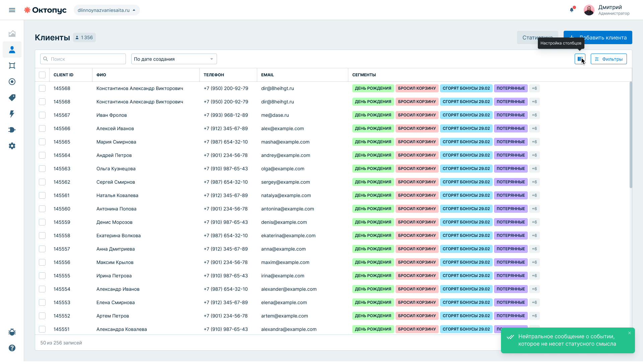643x364 pixels.
Task: Click the Поиск search field
Action: [83, 59]
